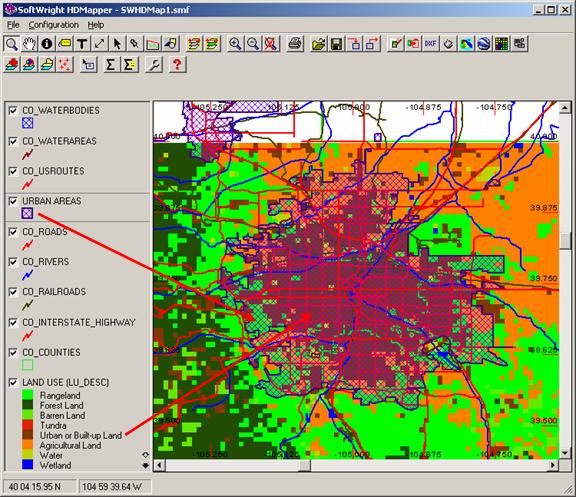Print the map with printer icon

tap(295, 44)
